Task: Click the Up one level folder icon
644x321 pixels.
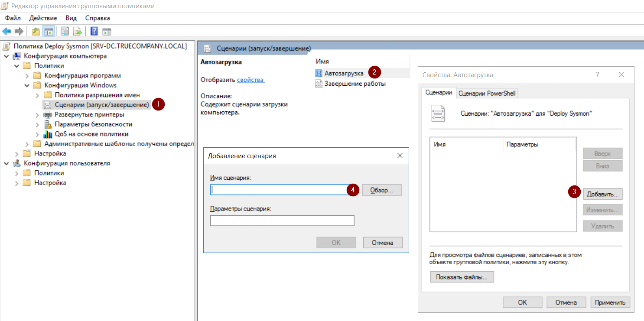Action: [36, 32]
